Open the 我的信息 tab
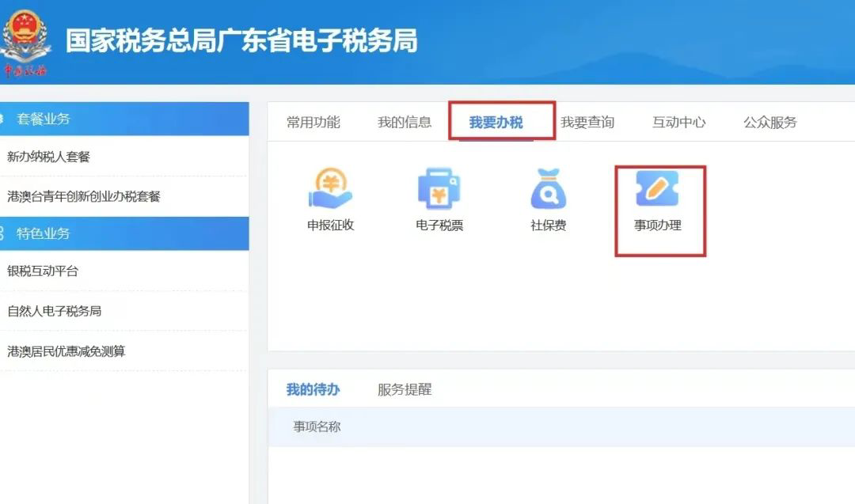The width and height of the screenshot is (855, 504). click(x=405, y=122)
